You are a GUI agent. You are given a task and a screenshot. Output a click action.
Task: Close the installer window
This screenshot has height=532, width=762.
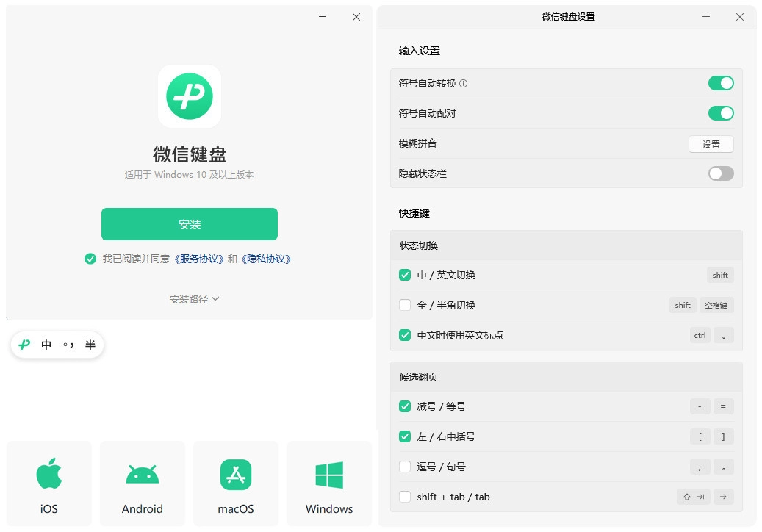click(356, 17)
